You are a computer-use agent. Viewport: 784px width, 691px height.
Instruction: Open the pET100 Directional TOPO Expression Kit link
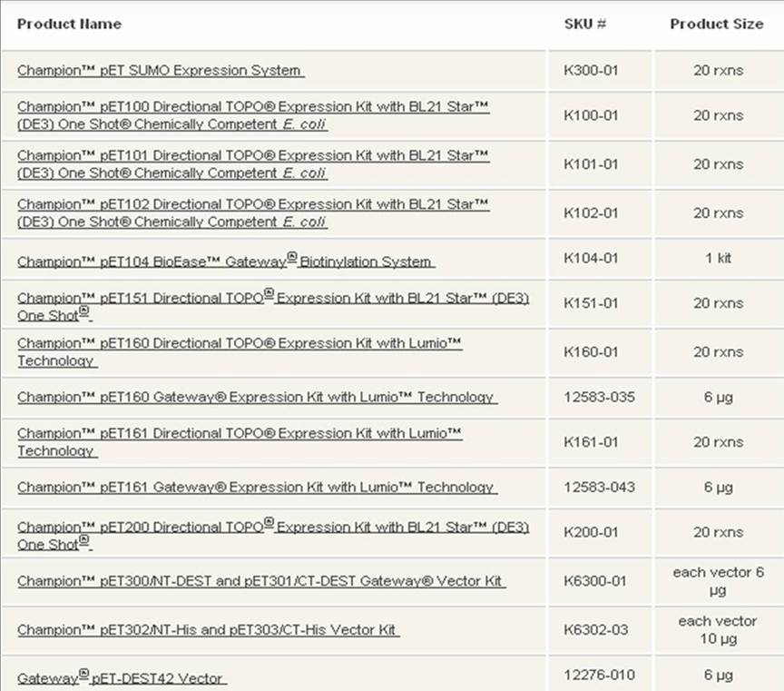click(253, 107)
